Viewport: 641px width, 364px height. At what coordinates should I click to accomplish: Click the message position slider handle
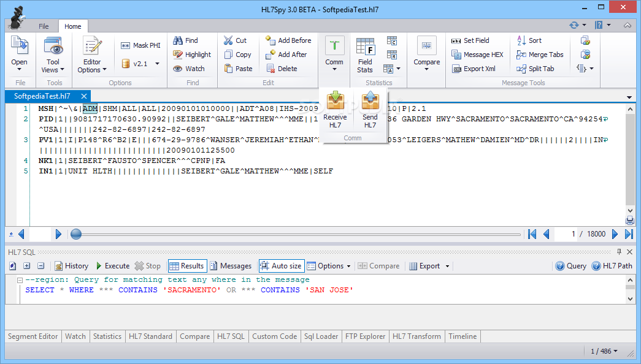[76, 234]
